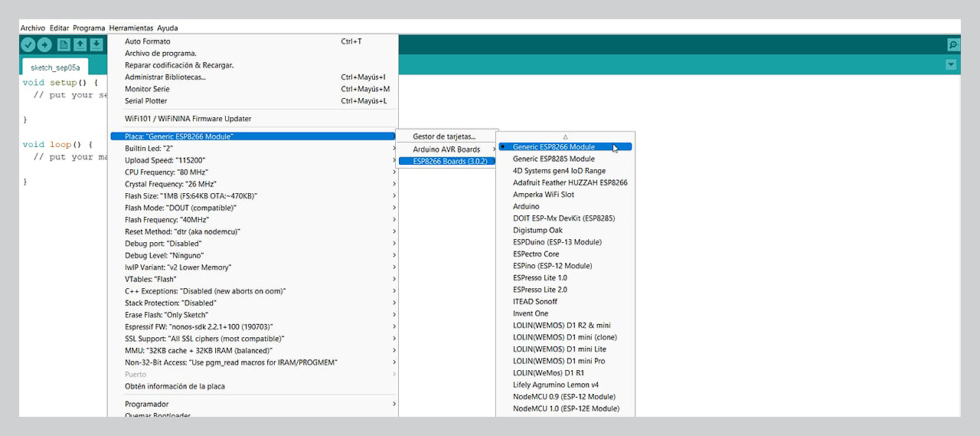Expand ESP8266 Boards (3.0.2) submenu
This screenshot has width=980, height=436.
447,161
